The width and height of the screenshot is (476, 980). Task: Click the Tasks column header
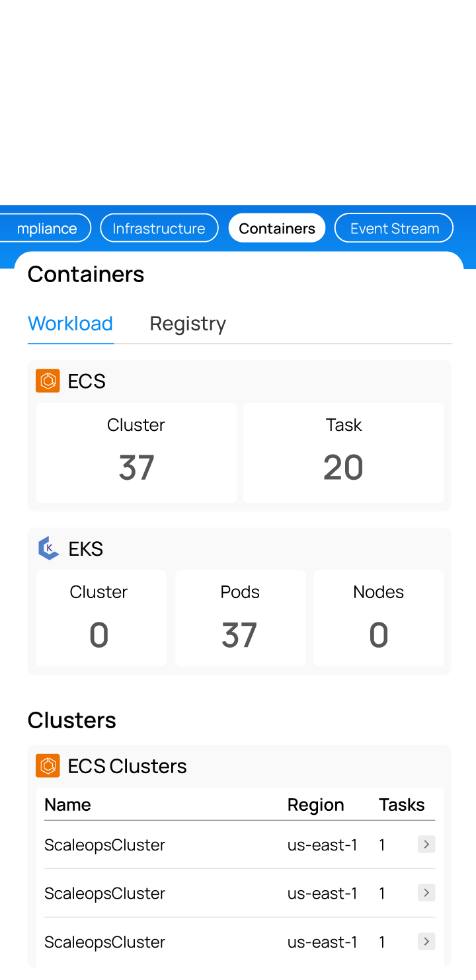[401, 805]
